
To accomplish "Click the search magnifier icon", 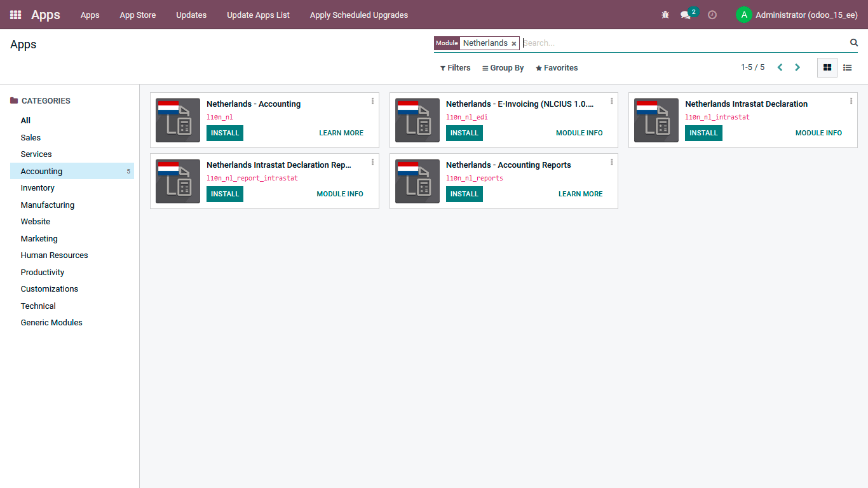I will tap(854, 43).
